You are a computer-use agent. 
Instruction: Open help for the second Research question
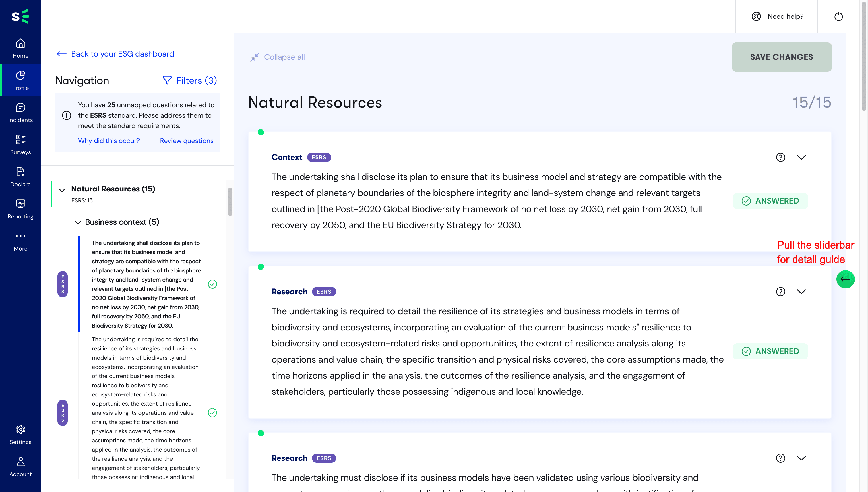coord(780,458)
